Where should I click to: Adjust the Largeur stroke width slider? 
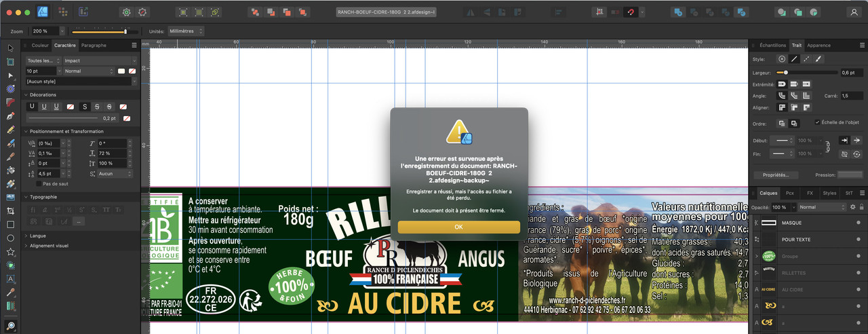coord(807,72)
